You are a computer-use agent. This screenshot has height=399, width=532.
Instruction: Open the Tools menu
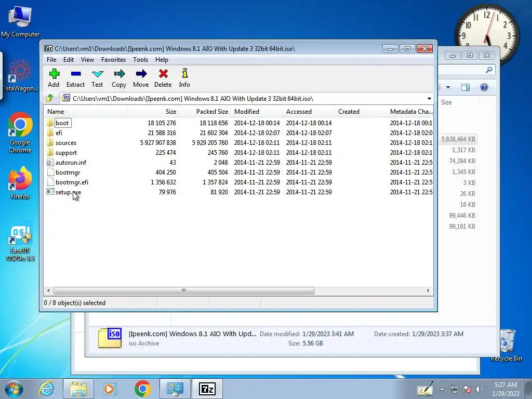[140, 59]
